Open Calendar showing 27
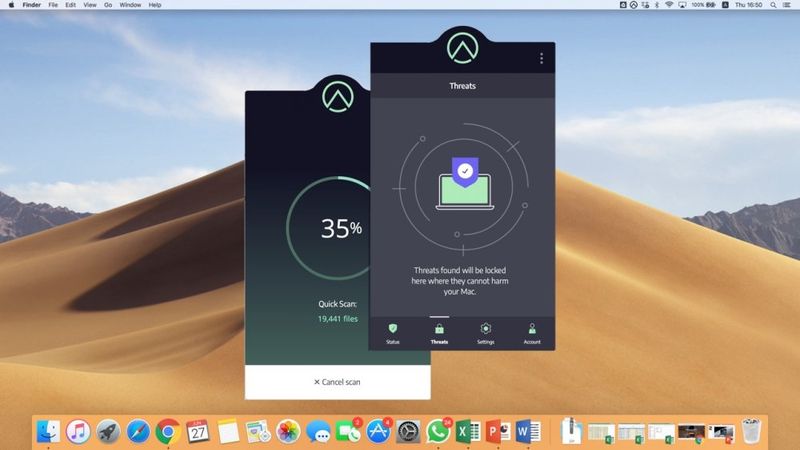800x450 pixels. 198,432
